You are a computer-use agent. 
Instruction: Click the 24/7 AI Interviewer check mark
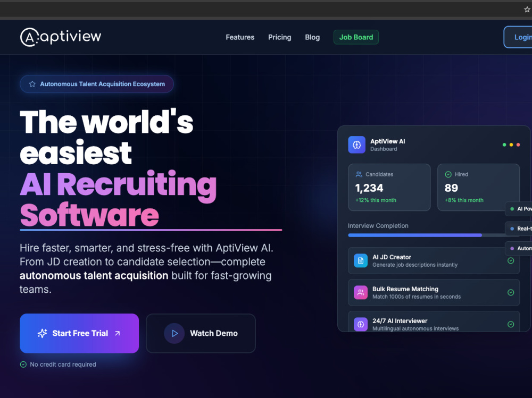click(x=511, y=325)
